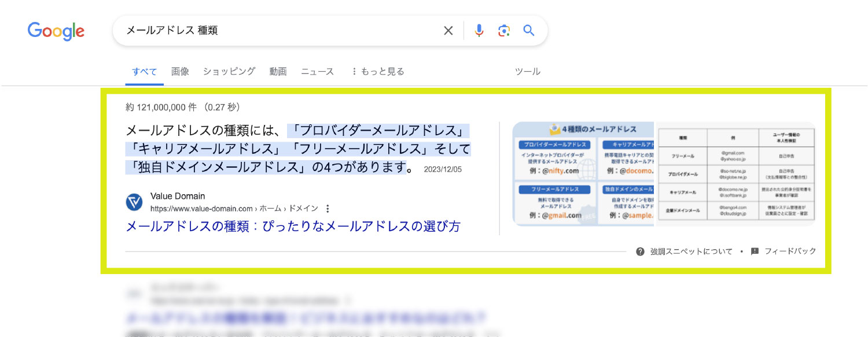
Task: Open the ツール tools menu
Action: [527, 72]
